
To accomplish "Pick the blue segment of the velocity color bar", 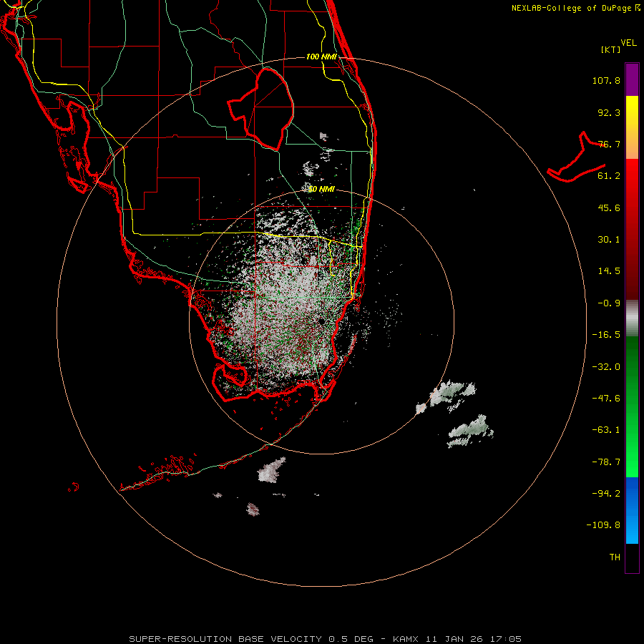I will 632,510.
